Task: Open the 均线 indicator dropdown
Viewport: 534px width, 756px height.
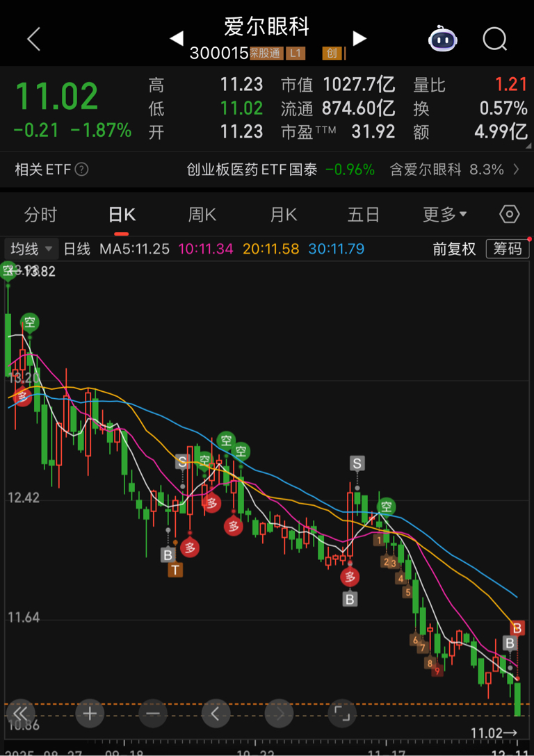Action: [31, 249]
